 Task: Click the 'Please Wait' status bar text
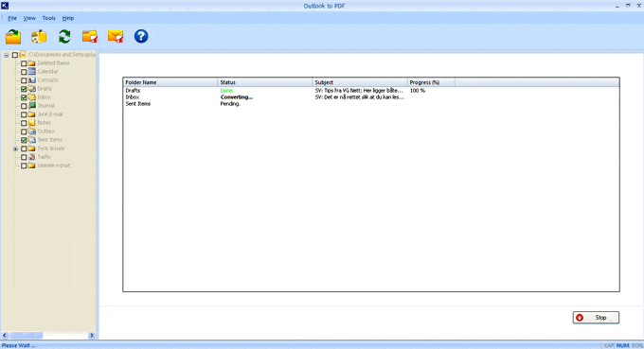[x=19, y=345]
